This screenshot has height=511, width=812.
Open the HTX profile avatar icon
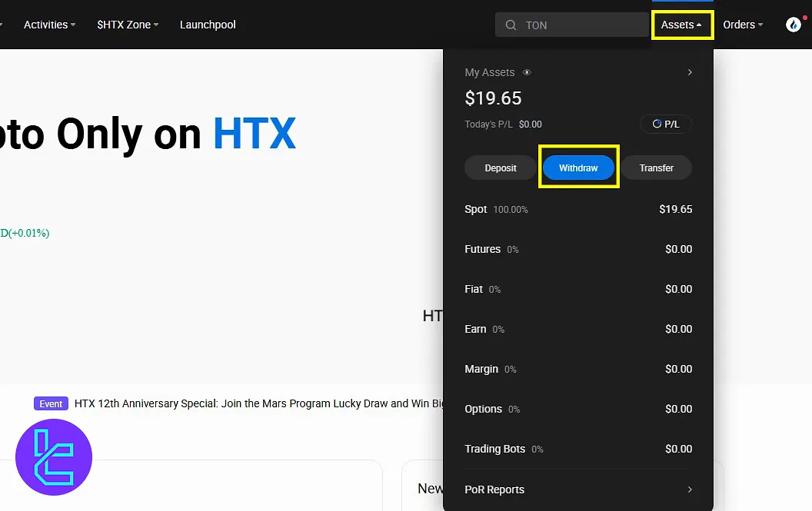tap(794, 25)
